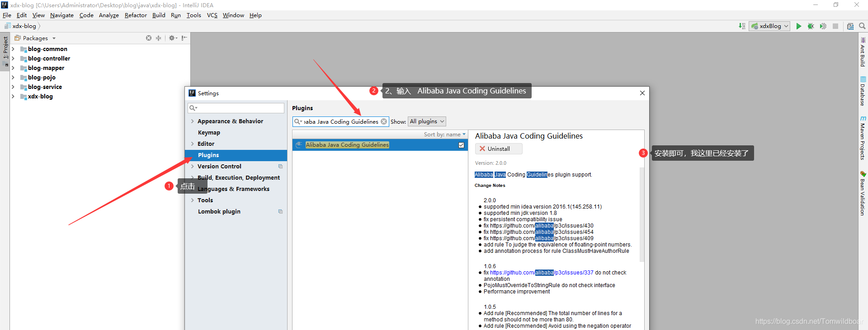Uninstall the Alibaba plugin
Viewport: 868px width, 330px height.
[x=499, y=149]
